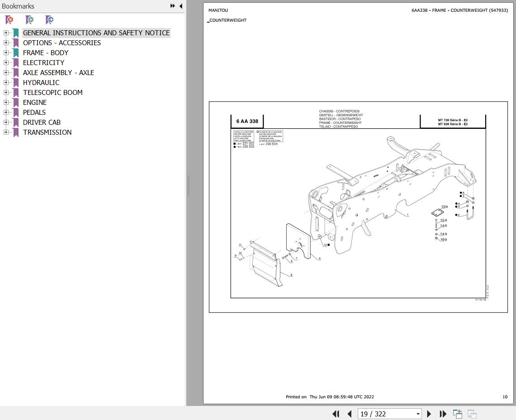
Task: Click the 6 AA 338 diagram label
Action: point(247,121)
